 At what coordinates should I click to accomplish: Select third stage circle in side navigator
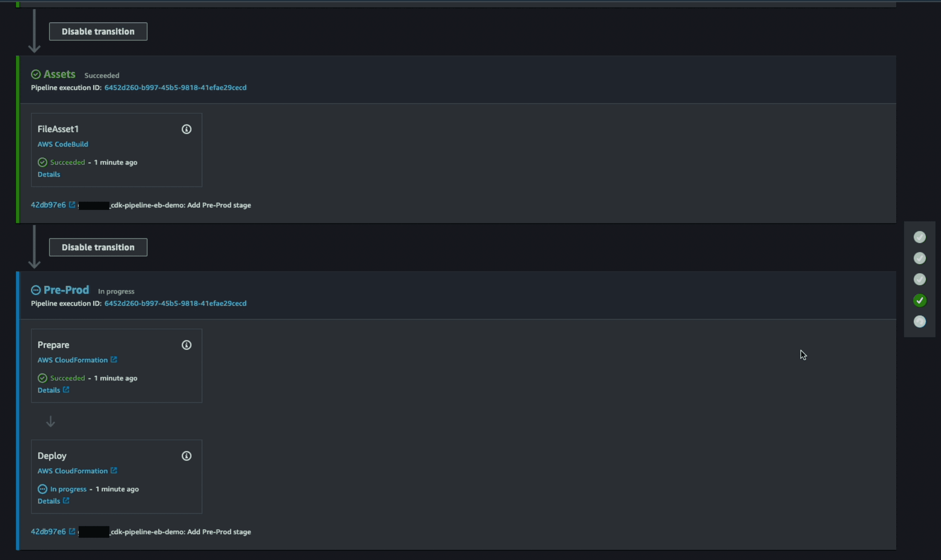[x=920, y=279]
